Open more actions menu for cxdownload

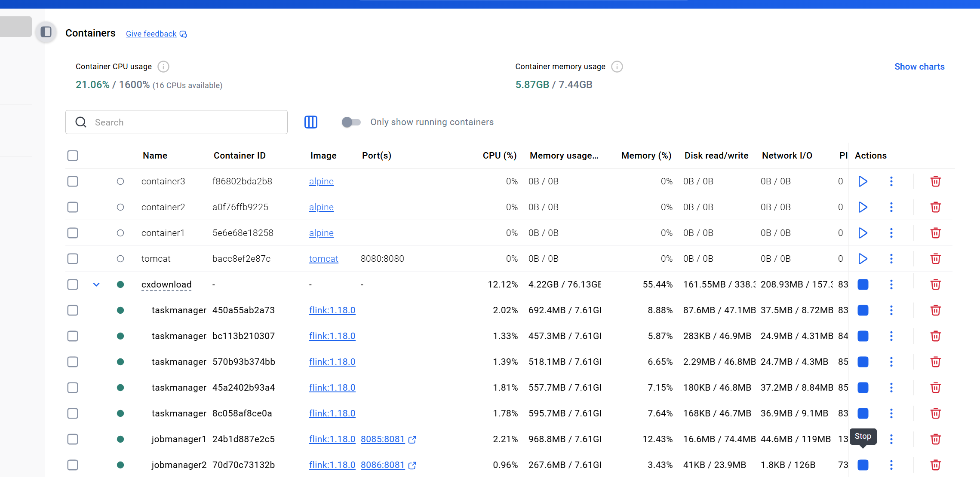point(891,284)
